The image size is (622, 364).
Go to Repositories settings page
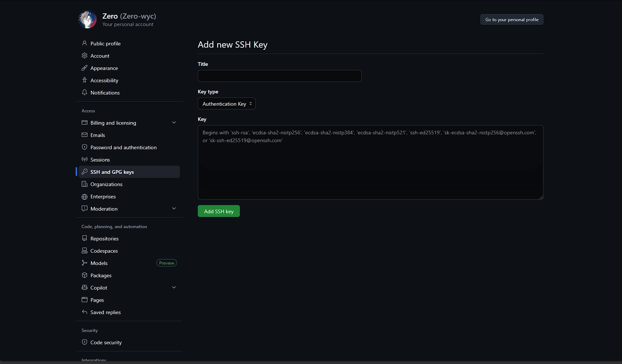click(x=104, y=239)
